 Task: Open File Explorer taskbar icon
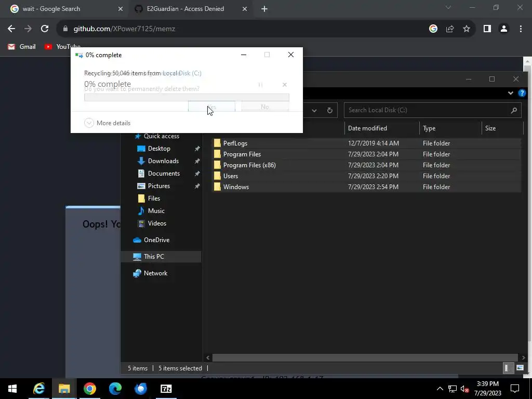[x=64, y=389]
